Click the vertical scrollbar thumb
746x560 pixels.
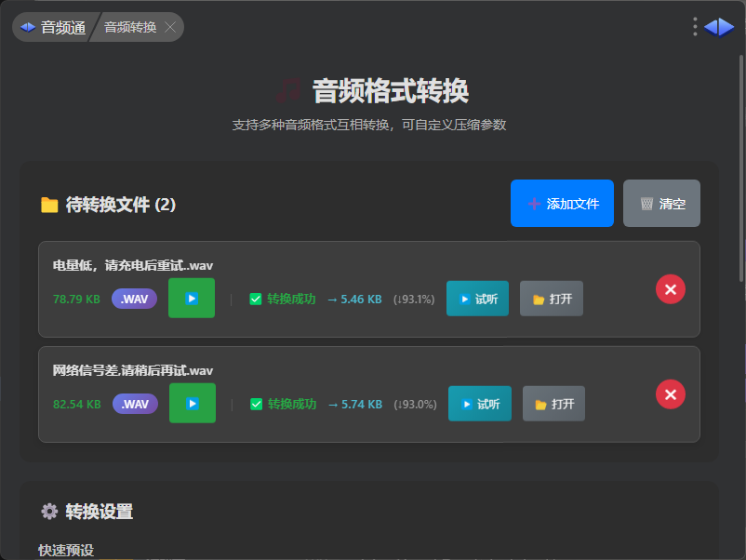(741, 168)
